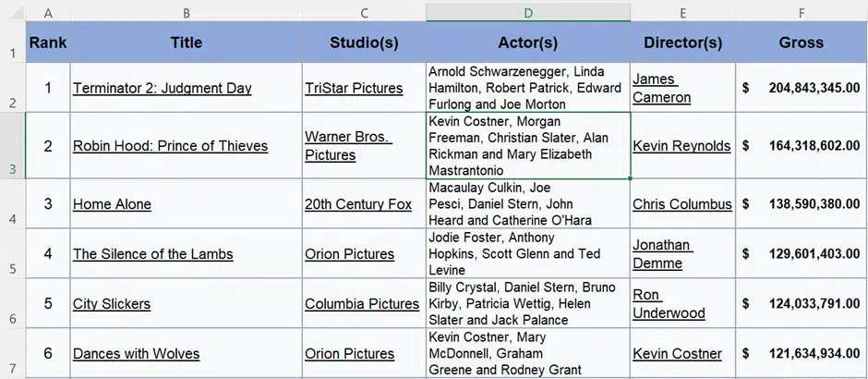
Task: Click the Kevin Reynolds director link
Action: click(681, 146)
